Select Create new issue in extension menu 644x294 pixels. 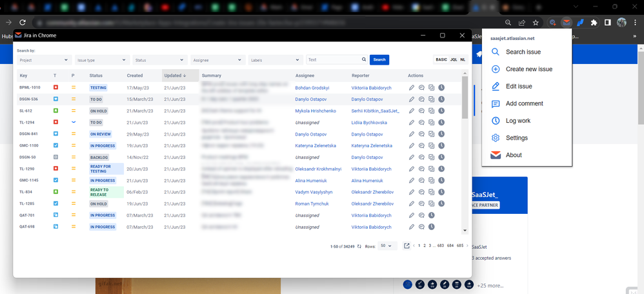coord(527,69)
